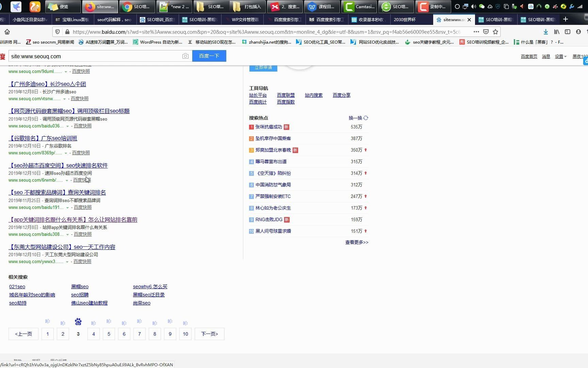
Task: Open Firefox account icon
Action: pos(578,32)
